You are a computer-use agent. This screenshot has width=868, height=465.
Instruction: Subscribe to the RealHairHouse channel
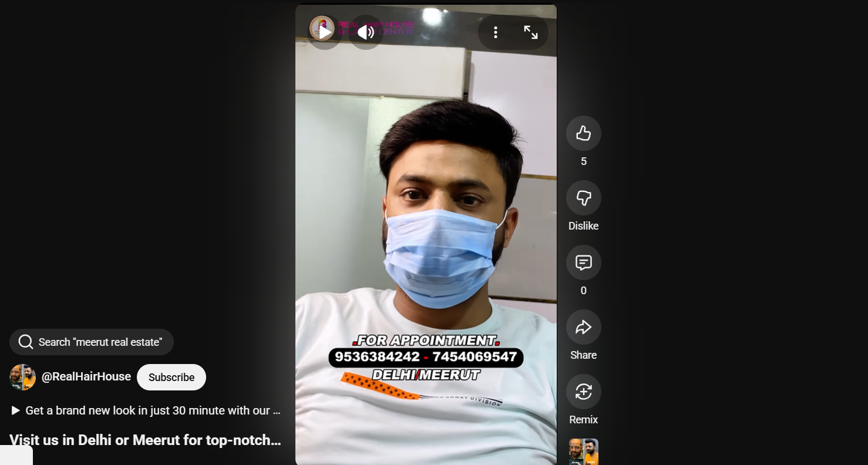point(171,377)
